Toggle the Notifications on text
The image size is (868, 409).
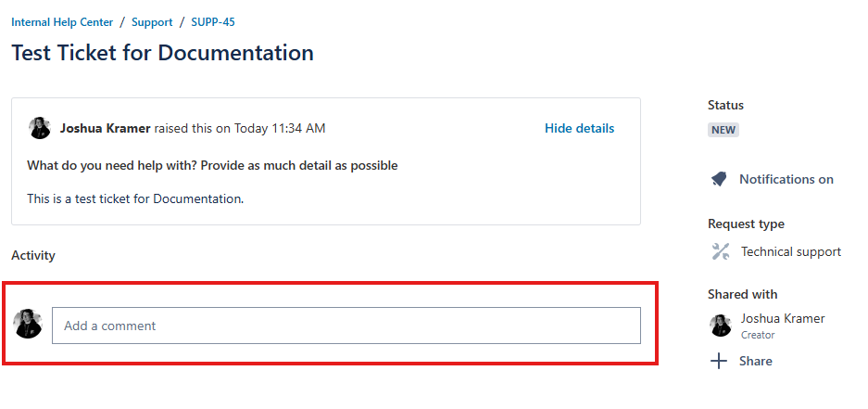(786, 179)
